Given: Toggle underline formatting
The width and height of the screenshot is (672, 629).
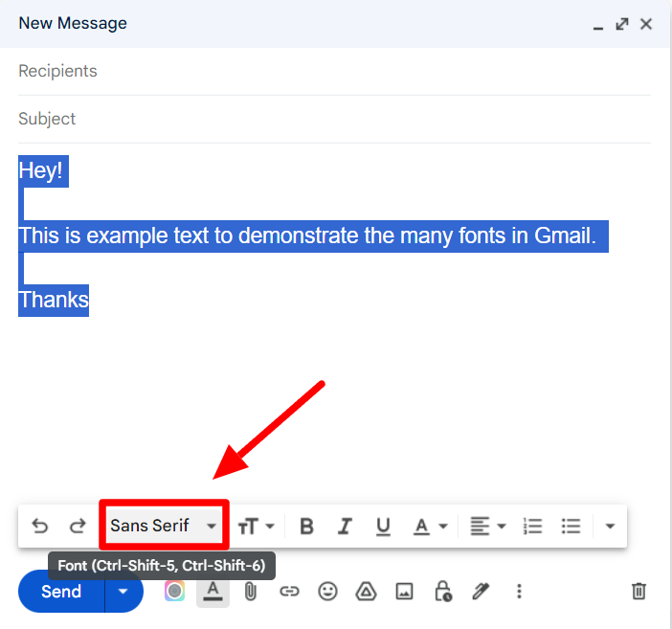Looking at the screenshot, I should (x=383, y=527).
